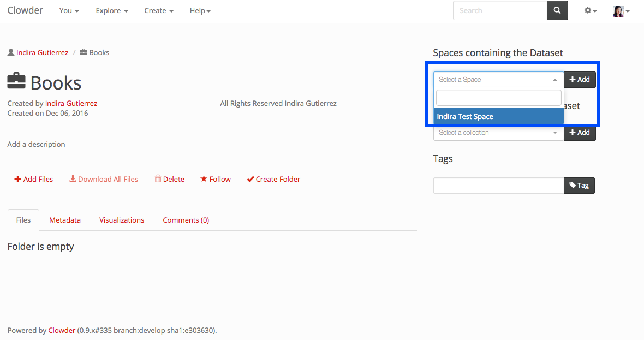Open the Create menu
This screenshot has width=644, height=340.
click(x=159, y=11)
